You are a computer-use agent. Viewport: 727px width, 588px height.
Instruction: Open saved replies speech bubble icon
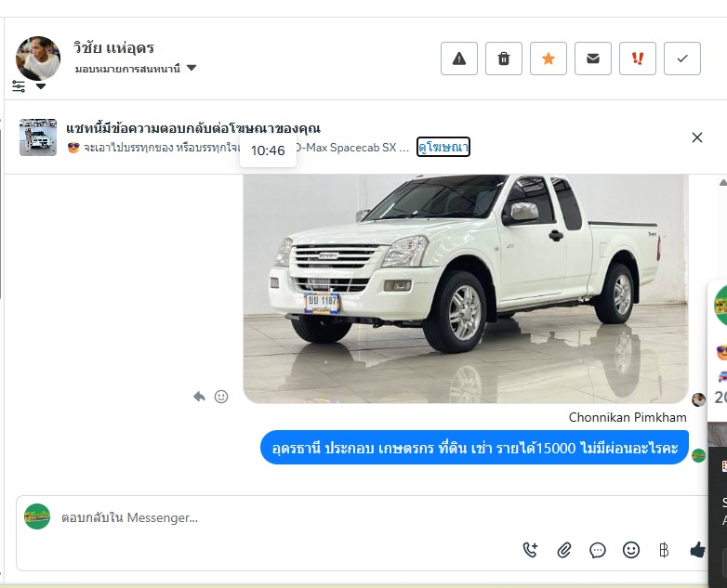(597, 550)
